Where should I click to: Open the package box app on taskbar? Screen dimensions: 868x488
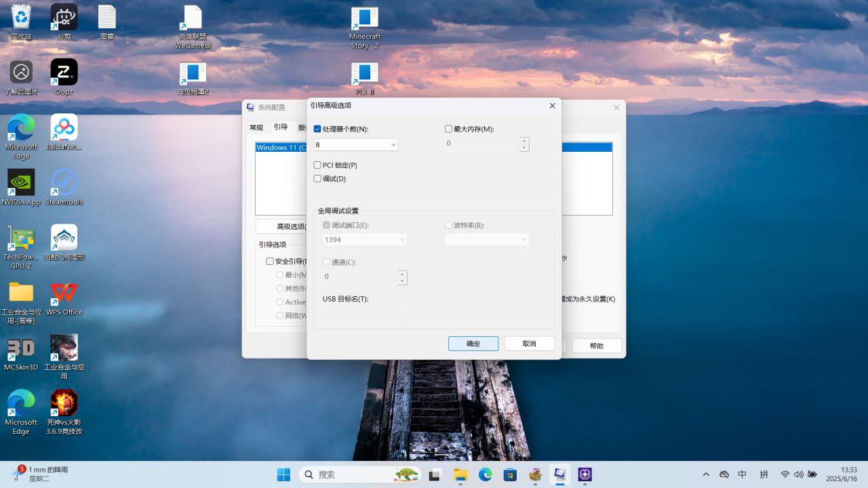coord(535,474)
